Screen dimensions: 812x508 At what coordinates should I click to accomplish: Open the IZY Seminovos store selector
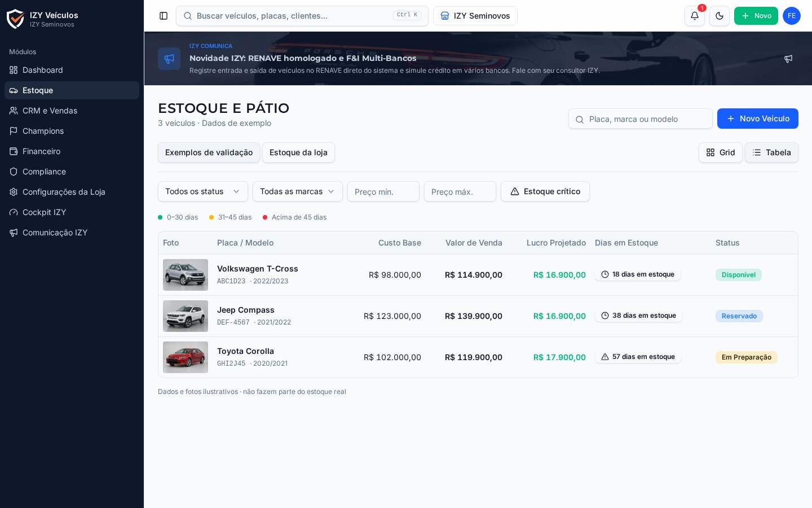(x=475, y=16)
